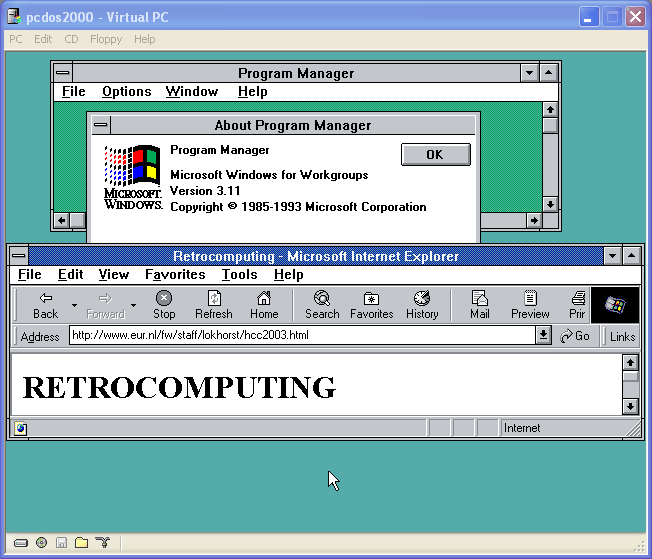Click Program Manager horizontal scroll right arrow

coord(534,220)
